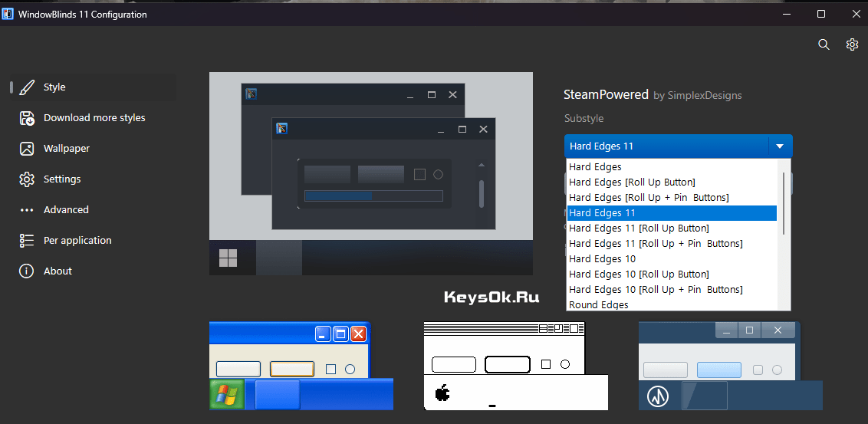
Task: Click the Wallpaper picture icon
Action: click(x=27, y=148)
